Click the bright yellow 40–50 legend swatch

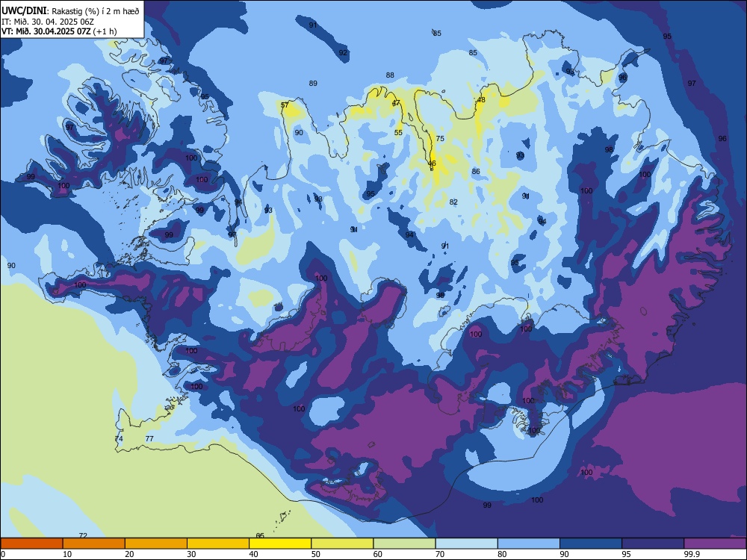[x=280, y=544]
